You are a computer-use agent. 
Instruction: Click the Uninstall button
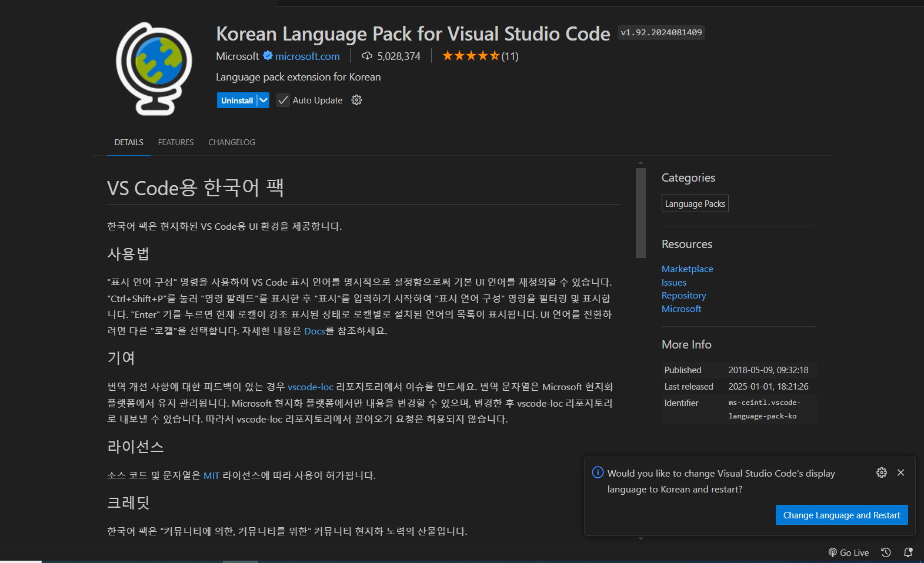coord(237,100)
